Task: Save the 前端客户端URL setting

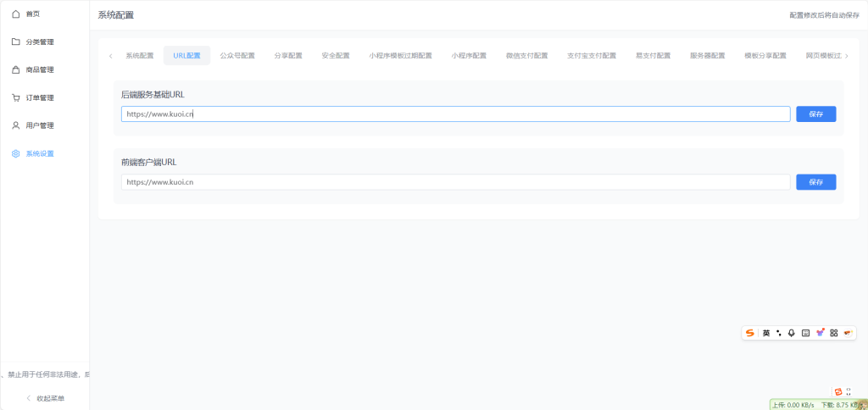Action: tap(815, 182)
